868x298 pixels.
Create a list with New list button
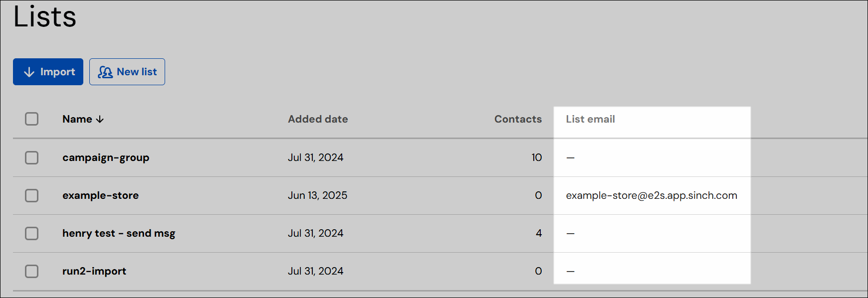127,72
